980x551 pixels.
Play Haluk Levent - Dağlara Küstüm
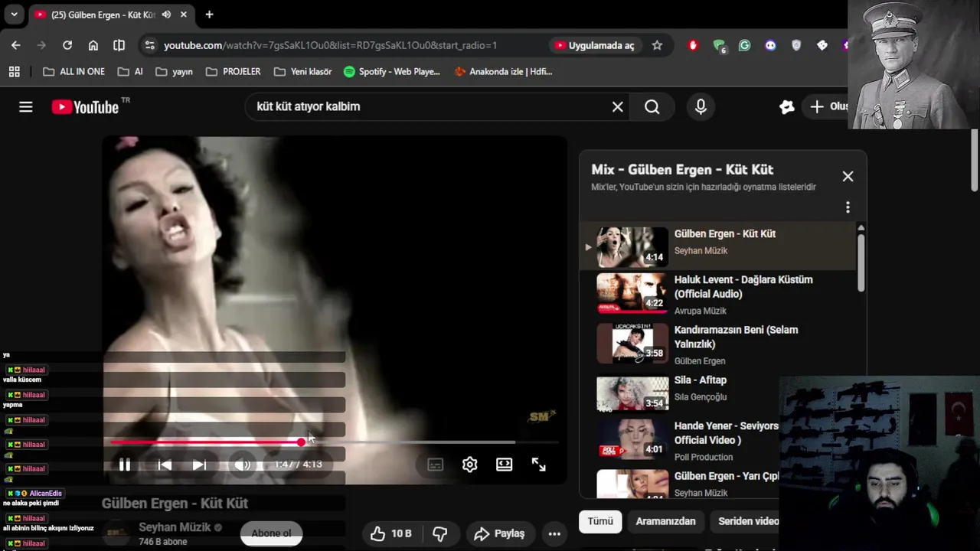(x=718, y=294)
